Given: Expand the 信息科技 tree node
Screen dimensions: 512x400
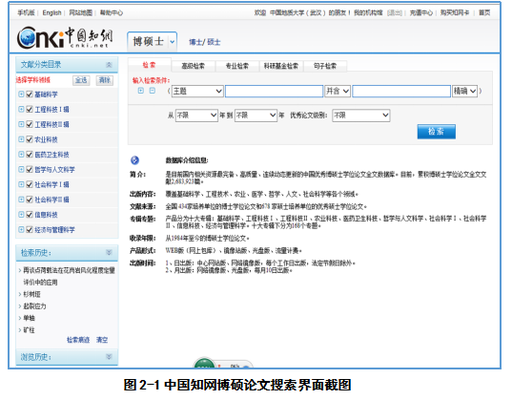Looking at the screenshot, I should pyautogui.click(x=21, y=214).
